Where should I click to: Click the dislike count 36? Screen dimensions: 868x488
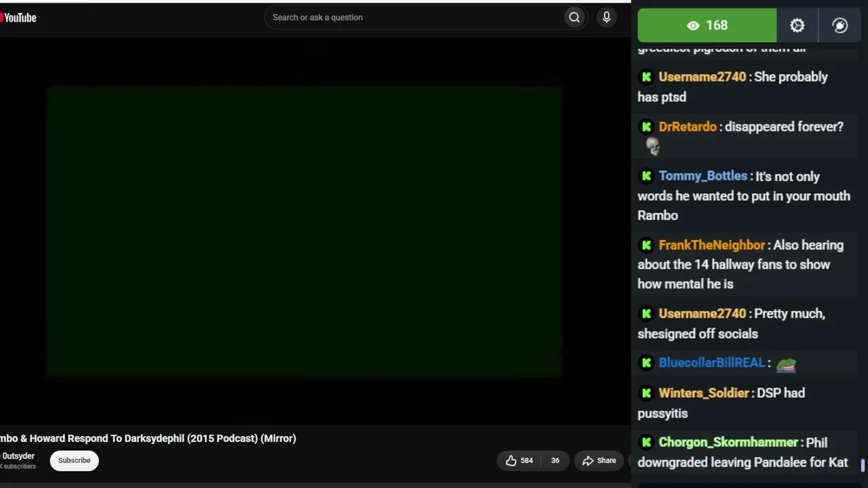(x=555, y=461)
